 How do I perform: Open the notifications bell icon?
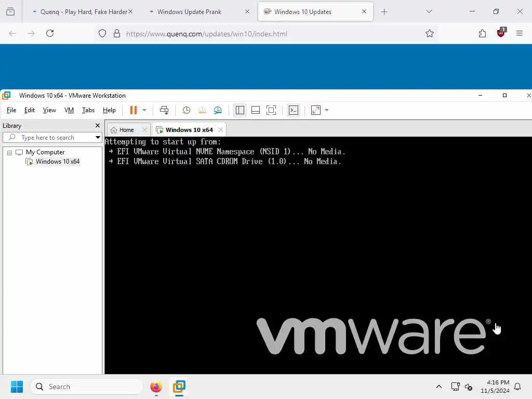(518, 387)
